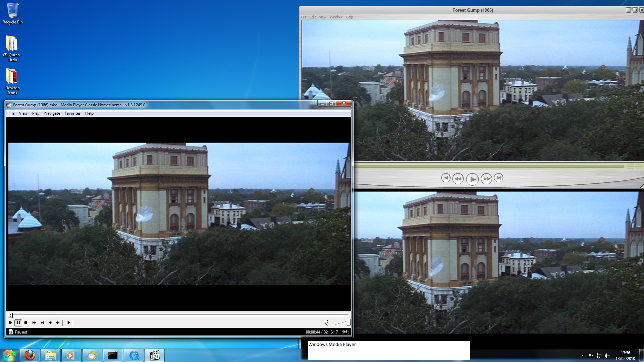
Task: Click the MPC decrease speed button
Action: [42, 323]
